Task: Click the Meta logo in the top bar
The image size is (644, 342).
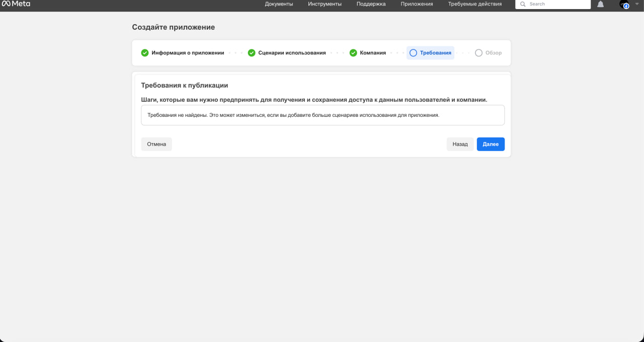Action: (x=17, y=5)
